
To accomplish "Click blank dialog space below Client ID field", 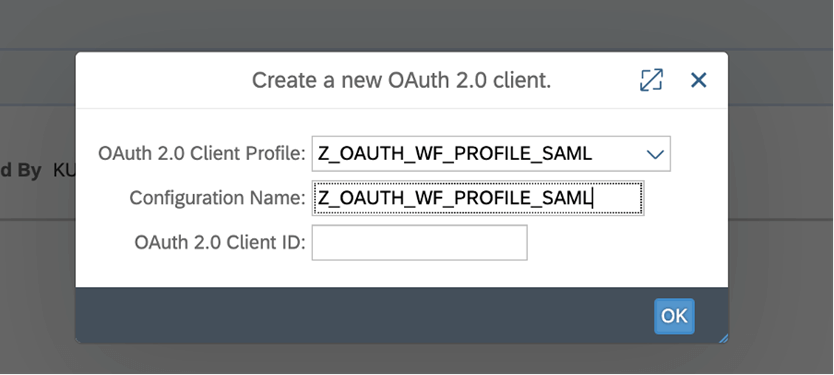I will (x=402, y=274).
